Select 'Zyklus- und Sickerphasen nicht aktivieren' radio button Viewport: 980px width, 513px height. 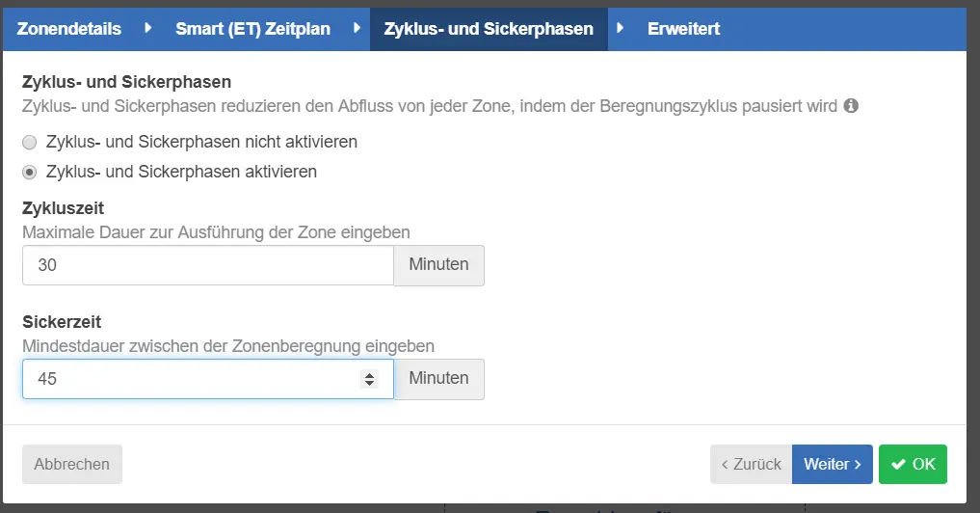[x=30, y=142]
